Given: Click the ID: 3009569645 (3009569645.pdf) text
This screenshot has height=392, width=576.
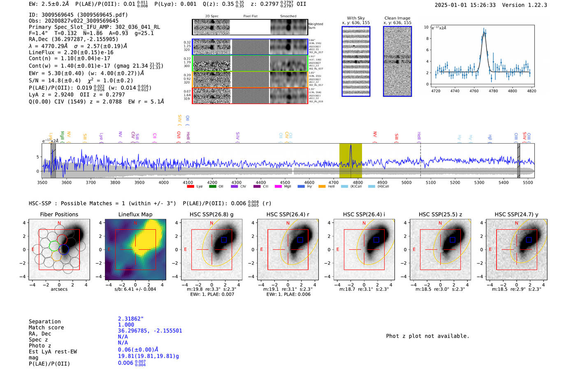Looking at the screenshot, I should [78, 15].
